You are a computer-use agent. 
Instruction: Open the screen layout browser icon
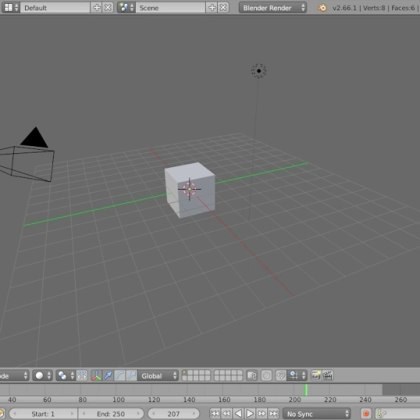[x=11, y=7]
